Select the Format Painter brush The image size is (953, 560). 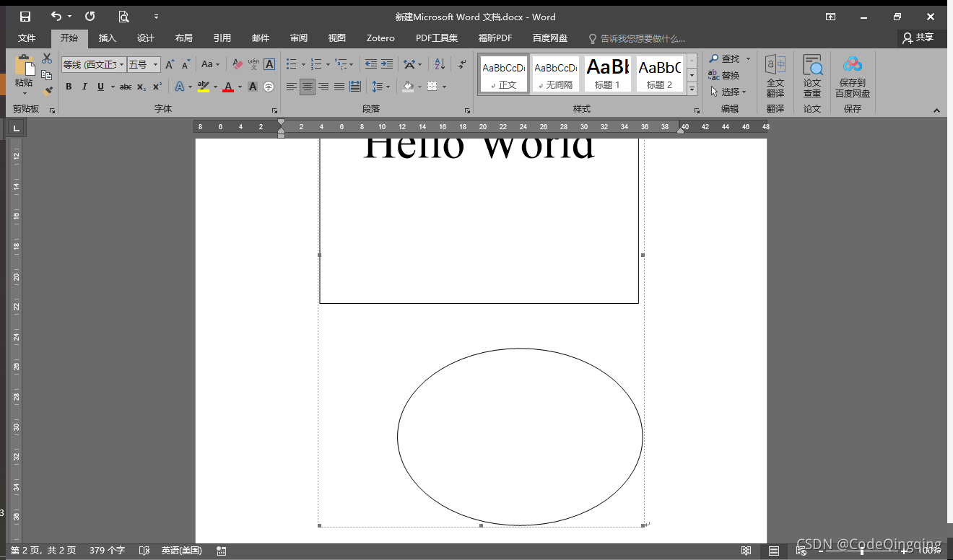point(47,91)
